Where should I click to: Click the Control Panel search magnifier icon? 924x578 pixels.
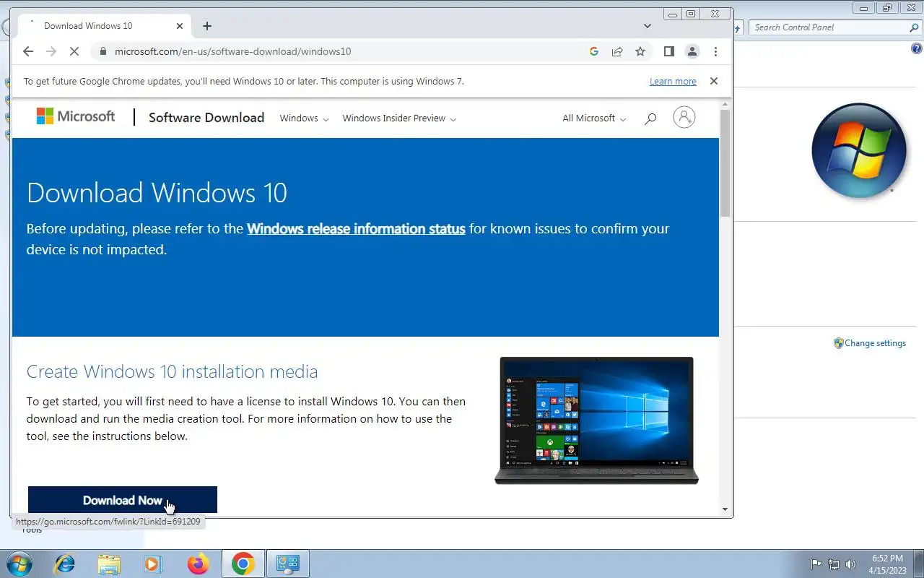pos(914,27)
